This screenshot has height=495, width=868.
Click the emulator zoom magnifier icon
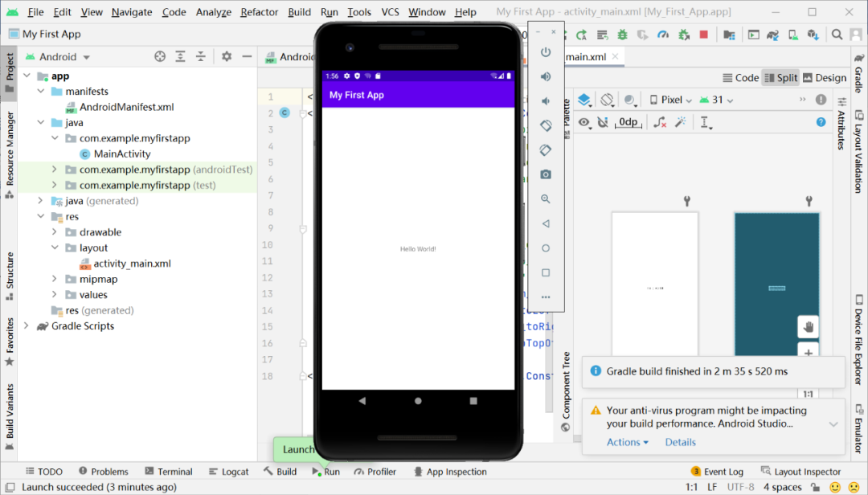point(545,198)
